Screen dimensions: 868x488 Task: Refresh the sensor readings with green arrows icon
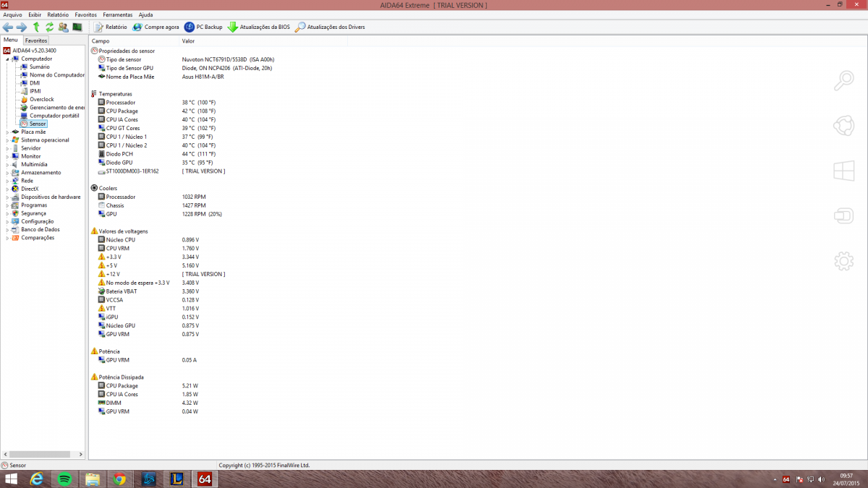(49, 27)
